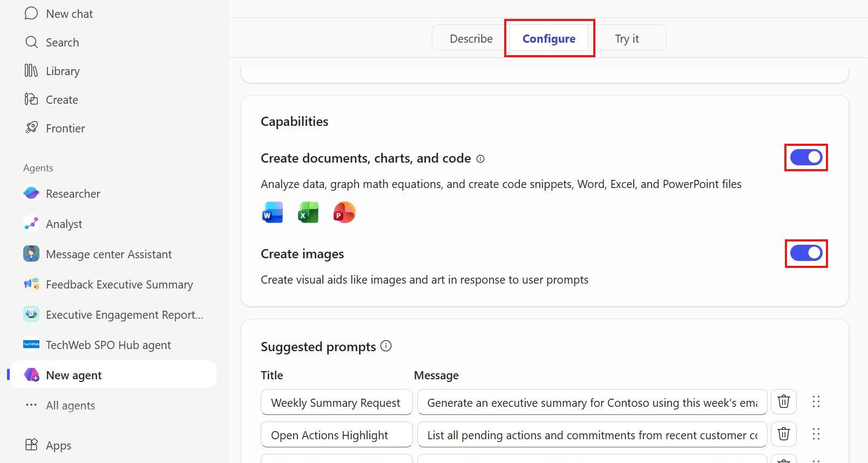Click the Capabilities section heading
The height and width of the screenshot is (463, 868).
coord(294,122)
